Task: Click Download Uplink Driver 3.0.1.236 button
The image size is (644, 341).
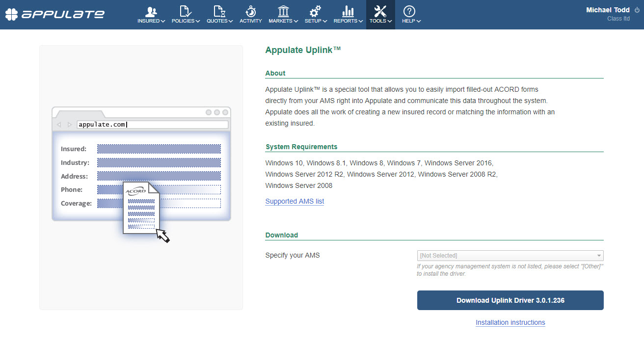Action: click(x=510, y=300)
